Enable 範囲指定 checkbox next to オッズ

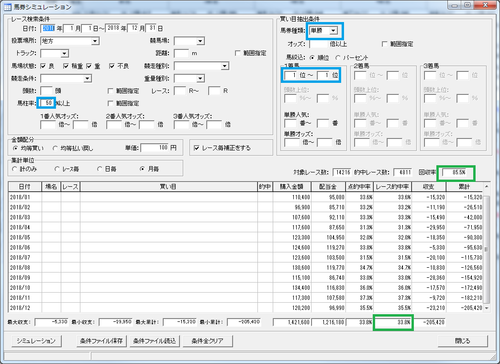pos(384,44)
